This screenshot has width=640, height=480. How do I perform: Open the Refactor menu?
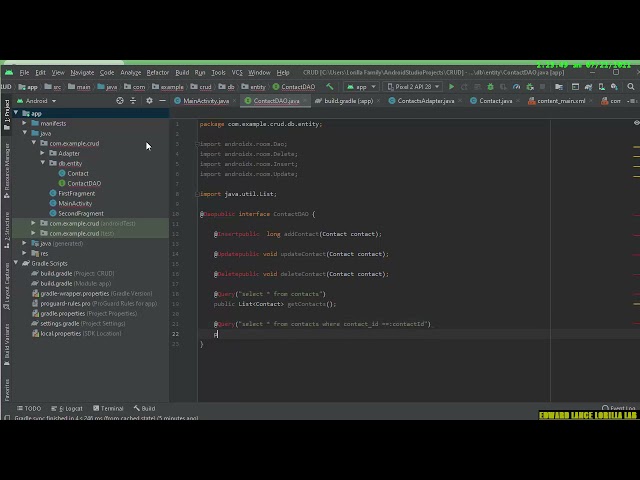click(158, 73)
